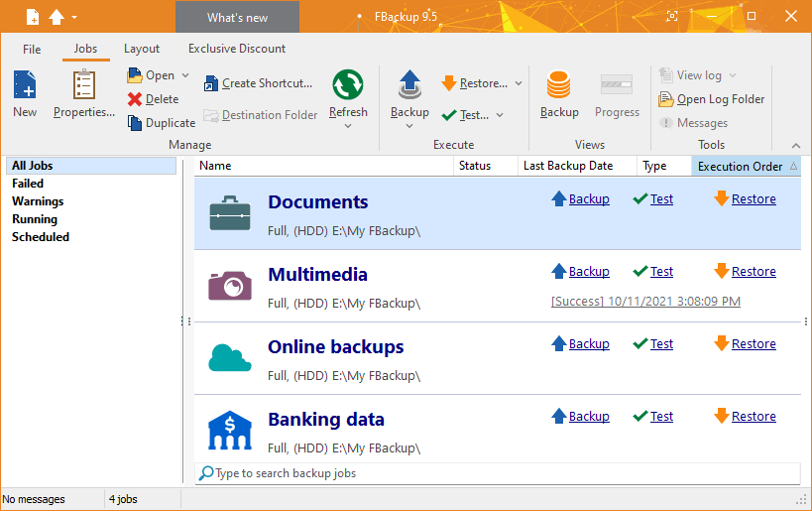812x511 pixels.
Task: Sort by Name column header
Action: pyautogui.click(x=323, y=166)
